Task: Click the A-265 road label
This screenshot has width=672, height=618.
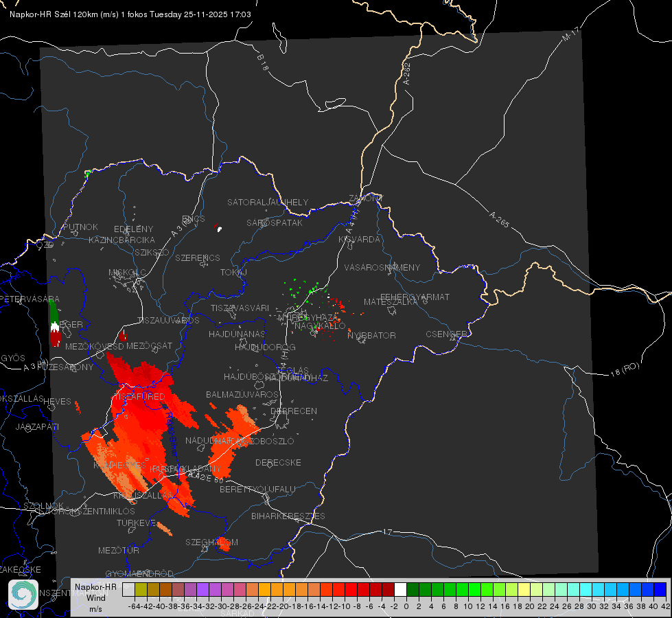Action: tap(499, 220)
